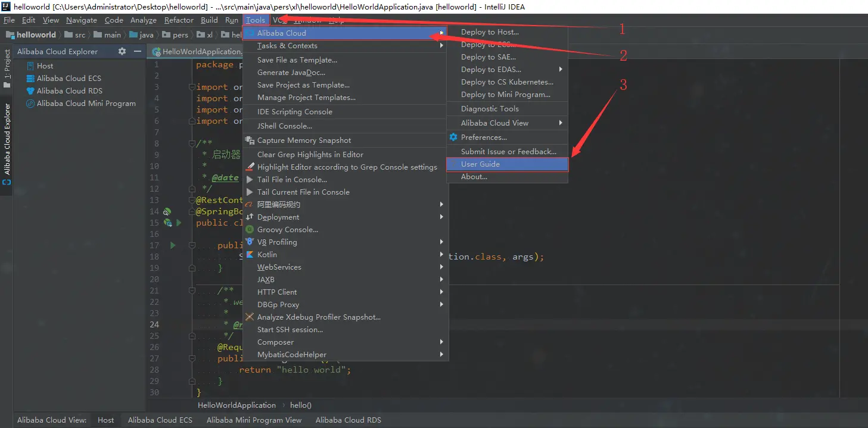Choose Deploy to SAE...
Screen dimensions: 868x428
(508, 57)
